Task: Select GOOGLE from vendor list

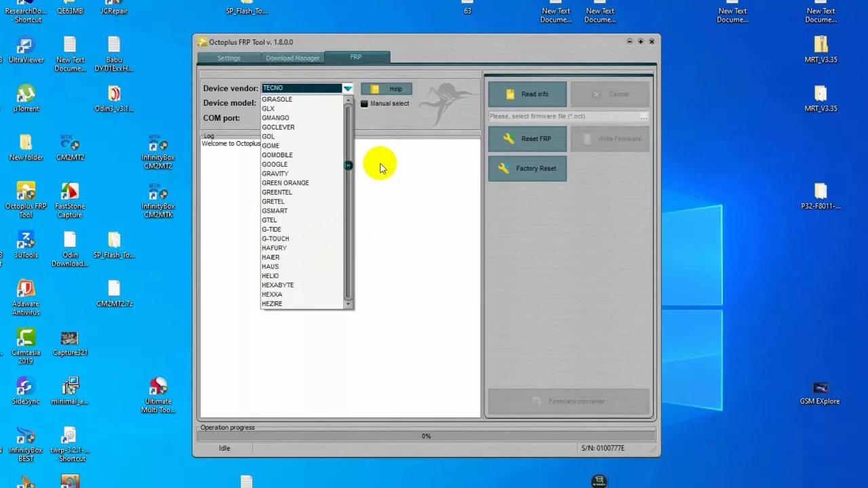Action: coord(302,165)
